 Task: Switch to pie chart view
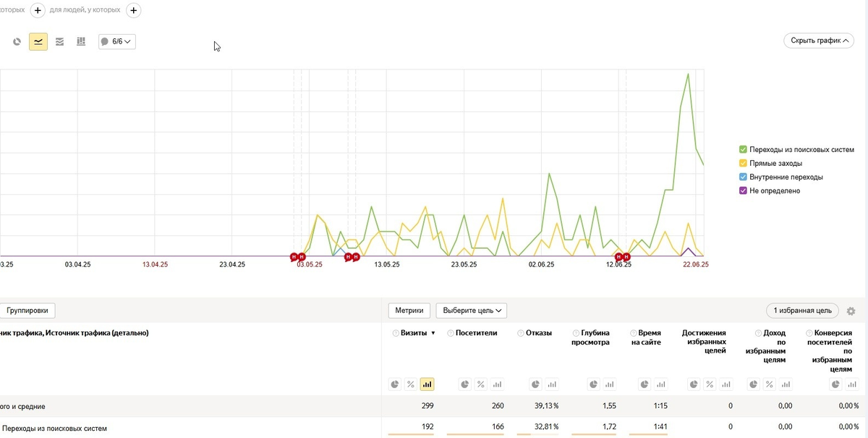pyautogui.click(x=17, y=42)
